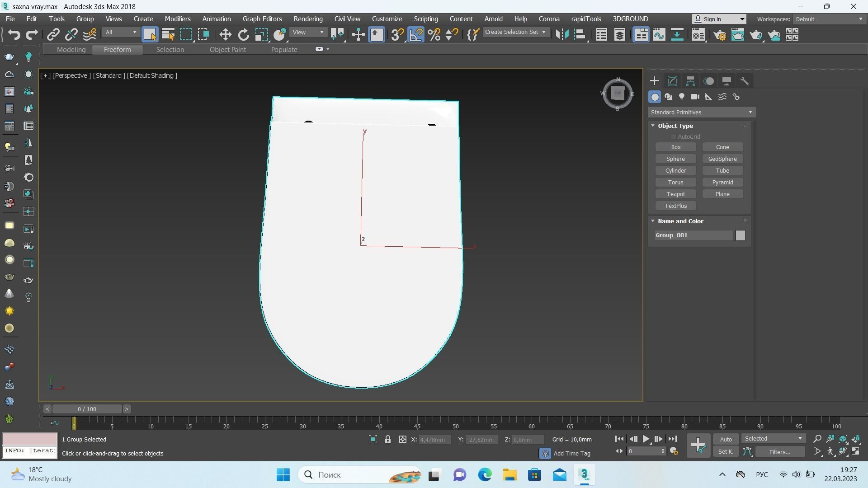The image size is (868, 488).
Task: Open the Material Editor icon
Action: coord(698,35)
